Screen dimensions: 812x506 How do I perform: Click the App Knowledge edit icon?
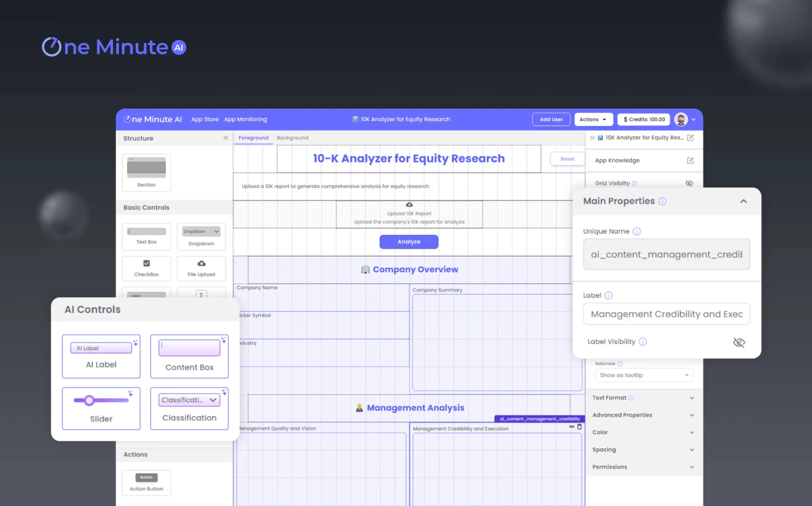coord(690,161)
